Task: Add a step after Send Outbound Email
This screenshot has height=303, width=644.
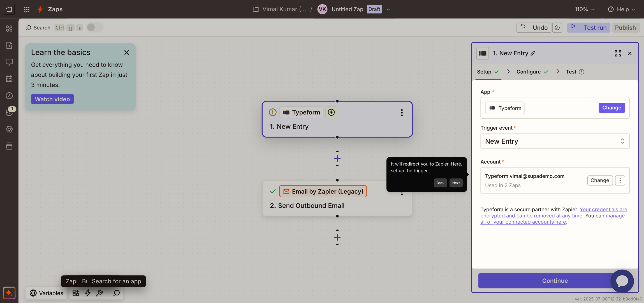Action: [337, 237]
